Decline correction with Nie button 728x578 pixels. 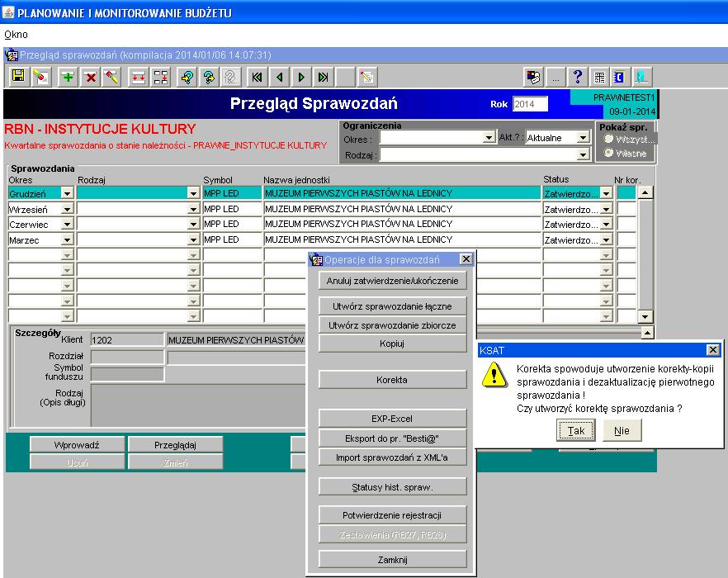pos(622,430)
